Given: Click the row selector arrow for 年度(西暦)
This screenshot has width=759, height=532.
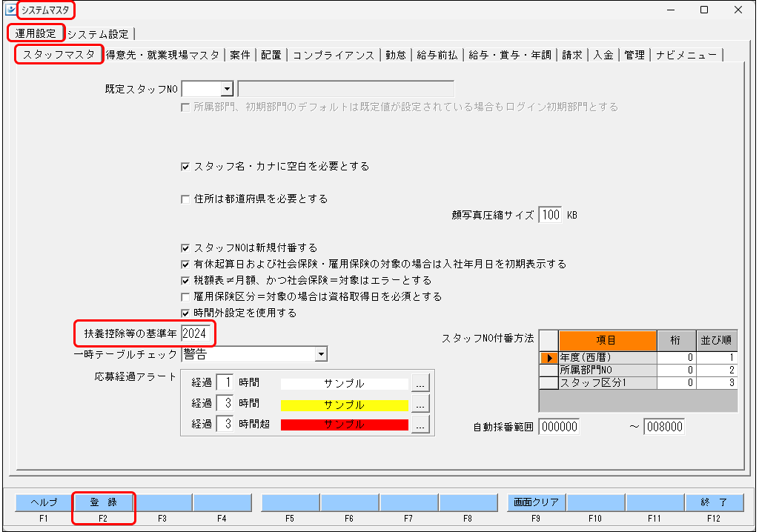Looking at the screenshot, I should coord(549,358).
